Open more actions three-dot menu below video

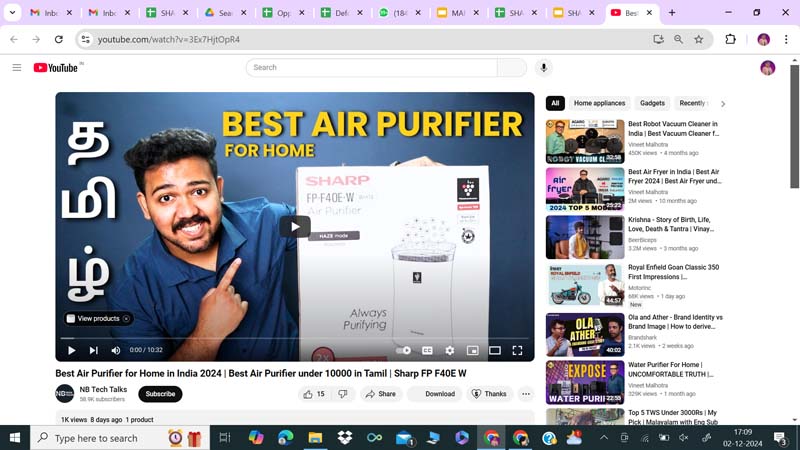pos(526,394)
